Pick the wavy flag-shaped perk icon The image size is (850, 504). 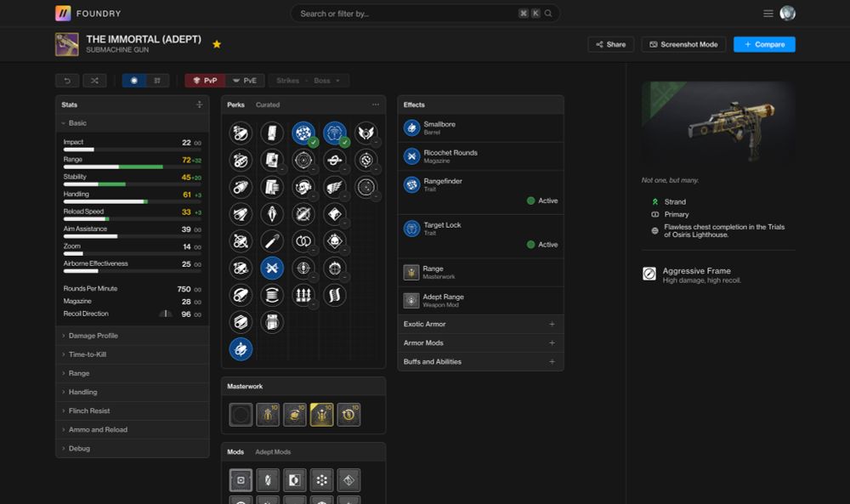click(x=335, y=296)
